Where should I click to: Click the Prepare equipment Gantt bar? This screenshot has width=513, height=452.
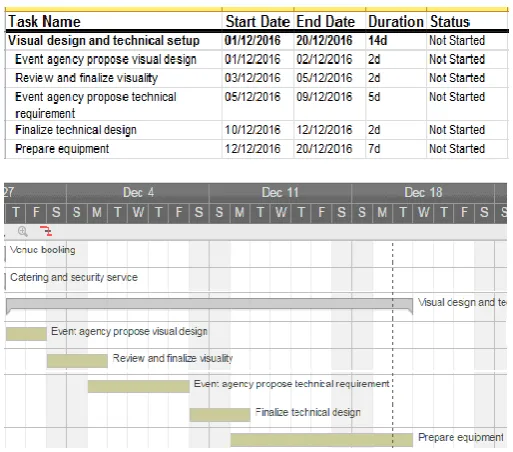[x=321, y=440]
